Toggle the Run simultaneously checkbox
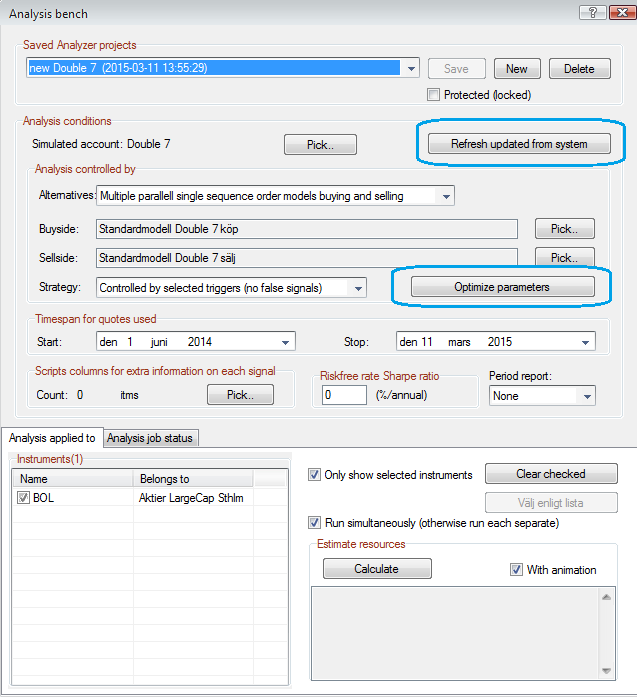640x697 pixels. pyautogui.click(x=314, y=522)
